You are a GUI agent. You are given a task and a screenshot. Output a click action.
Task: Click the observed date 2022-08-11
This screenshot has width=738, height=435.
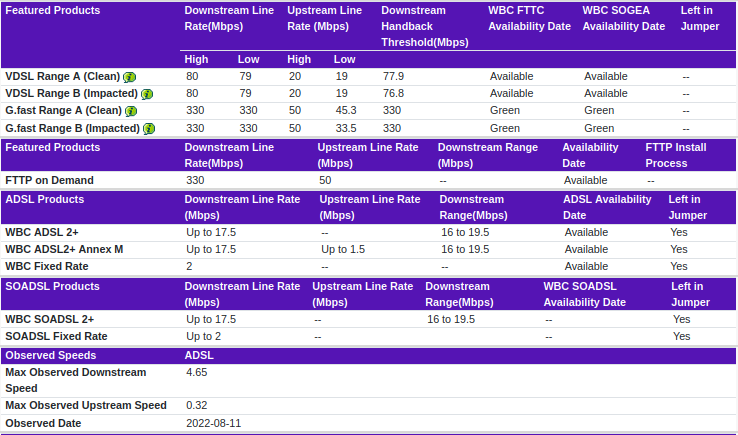(214, 423)
